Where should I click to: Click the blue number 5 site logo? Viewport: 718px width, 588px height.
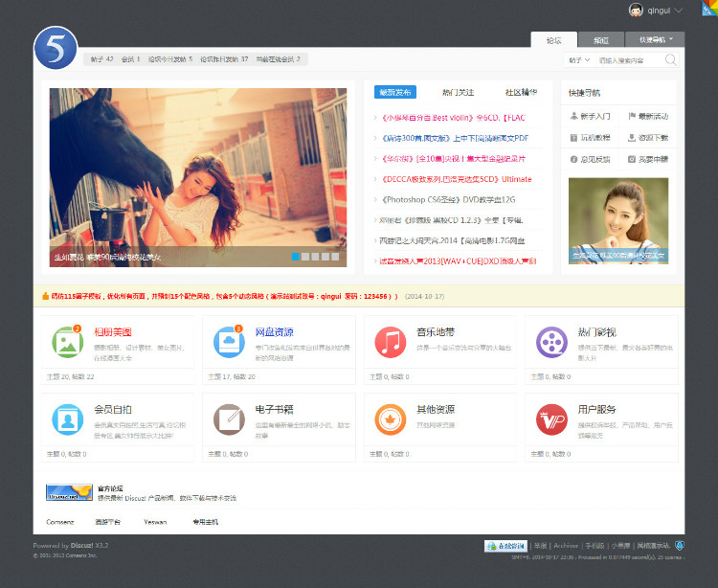(x=56, y=48)
